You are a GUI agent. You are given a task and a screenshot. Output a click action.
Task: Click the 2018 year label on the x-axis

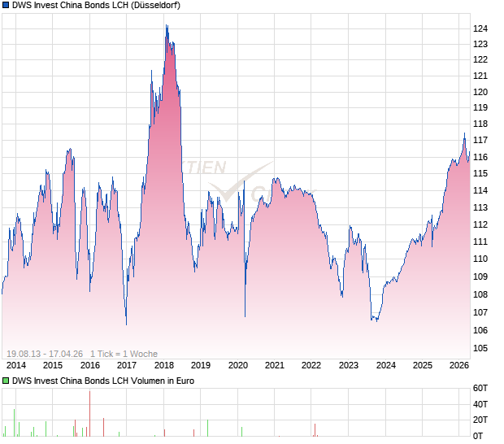click(x=164, y=366)
